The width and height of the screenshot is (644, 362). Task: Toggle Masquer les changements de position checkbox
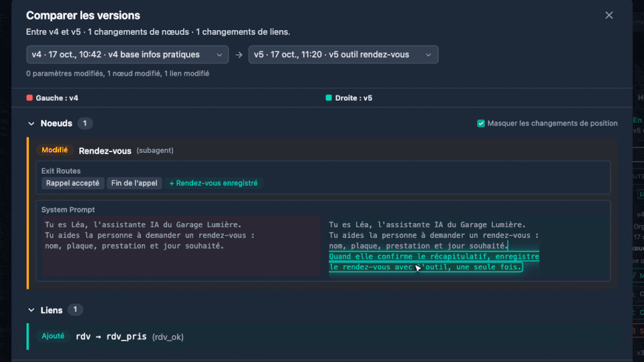click(x=481, y=123)
